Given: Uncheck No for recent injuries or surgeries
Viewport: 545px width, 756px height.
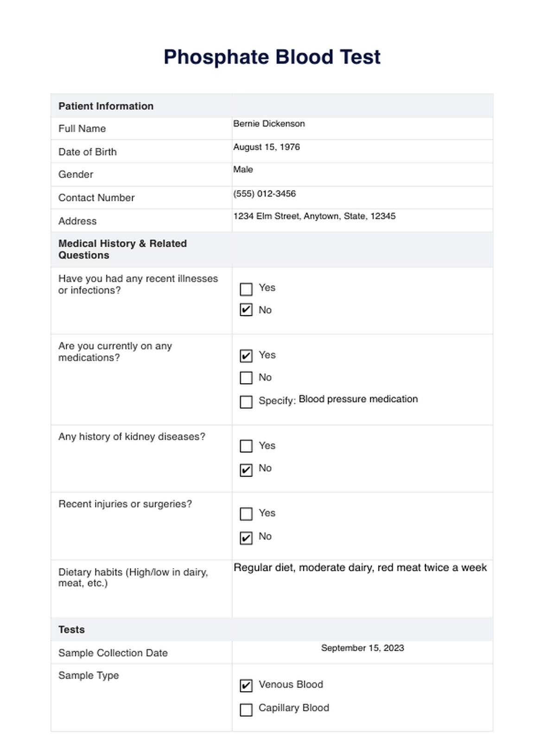Looking at the screenshot, I should coord(246,538).
